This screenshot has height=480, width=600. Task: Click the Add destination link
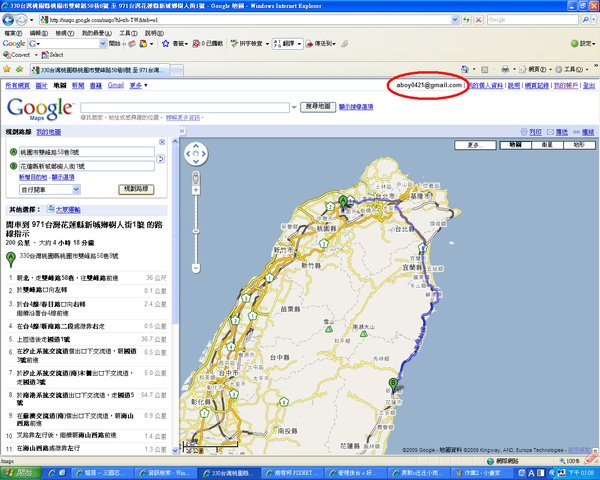(x=33, y=177)
